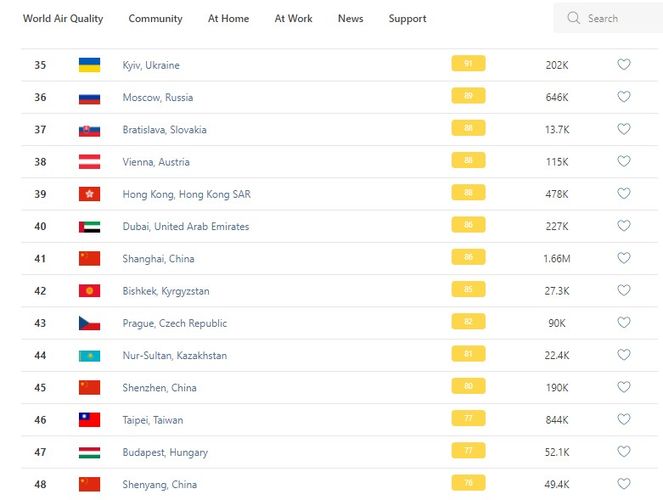Click the Taiwan flag icon
This screenshot has height=500, width=663.
[89, 420]
